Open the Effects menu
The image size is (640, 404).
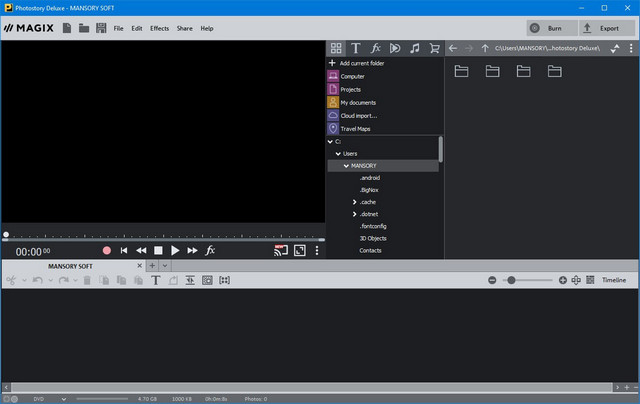pos(159,28)
